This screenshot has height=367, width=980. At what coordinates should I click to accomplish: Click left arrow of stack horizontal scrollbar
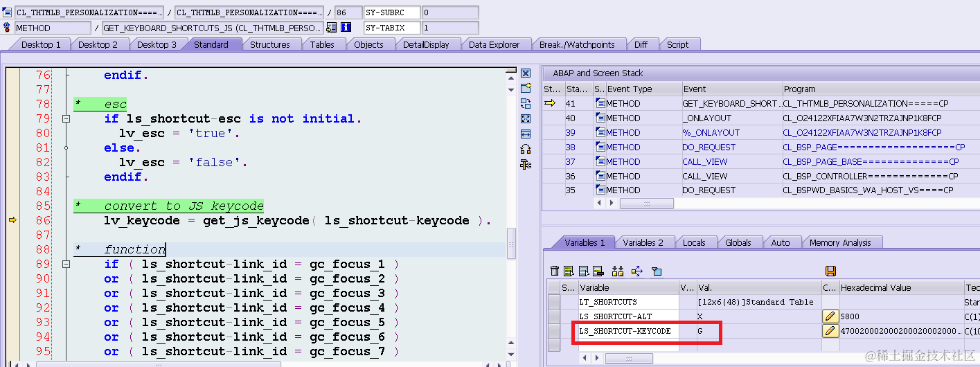600,203
